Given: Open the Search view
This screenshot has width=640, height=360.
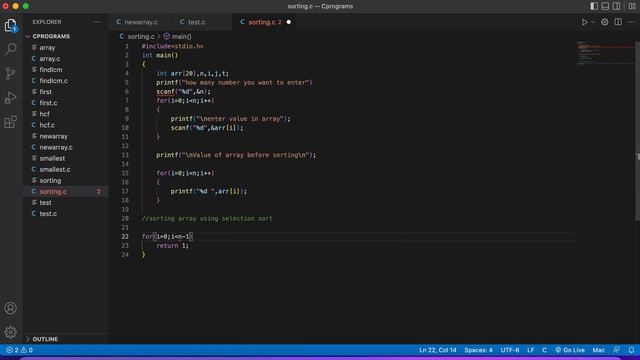Looking at the screenshot, I should [11, 49].
